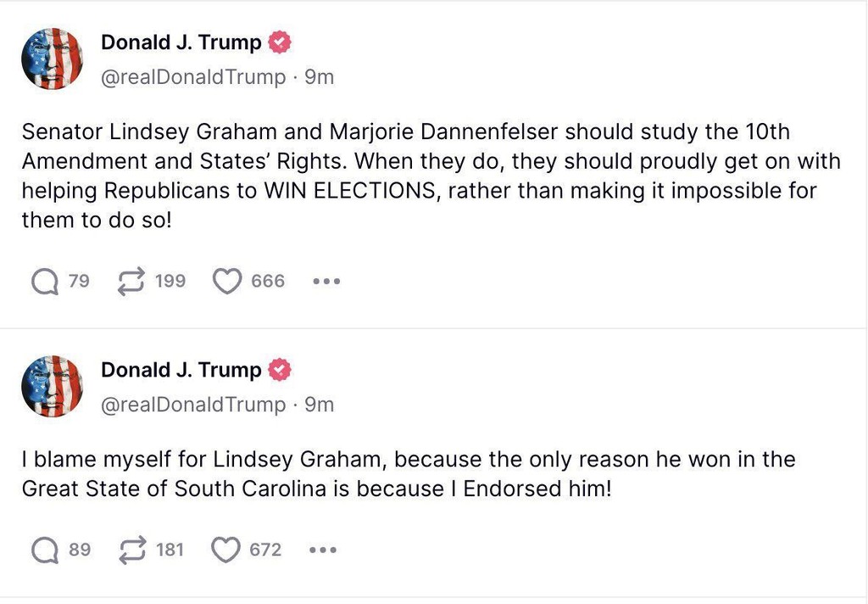Click the avatar on the South Carolina post
This screenshot has height=604, width=868.
click(52, 387)
